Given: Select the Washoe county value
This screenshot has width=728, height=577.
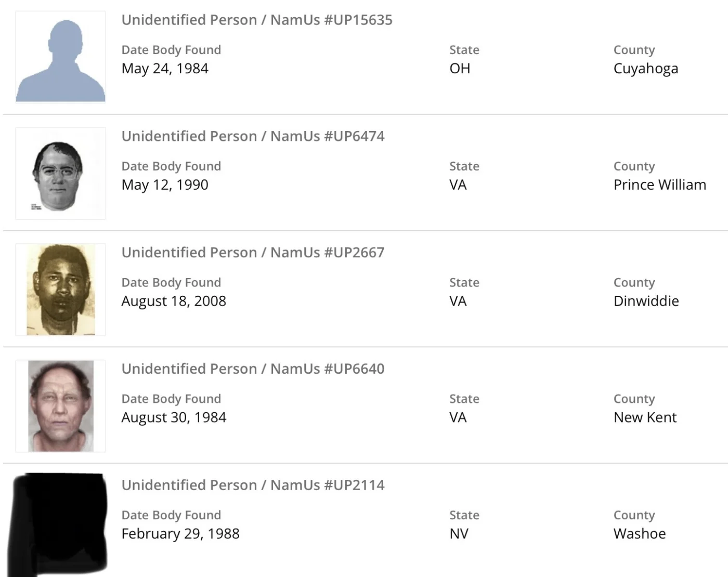Looking at the screenshot, I should (x=640, y=534).
